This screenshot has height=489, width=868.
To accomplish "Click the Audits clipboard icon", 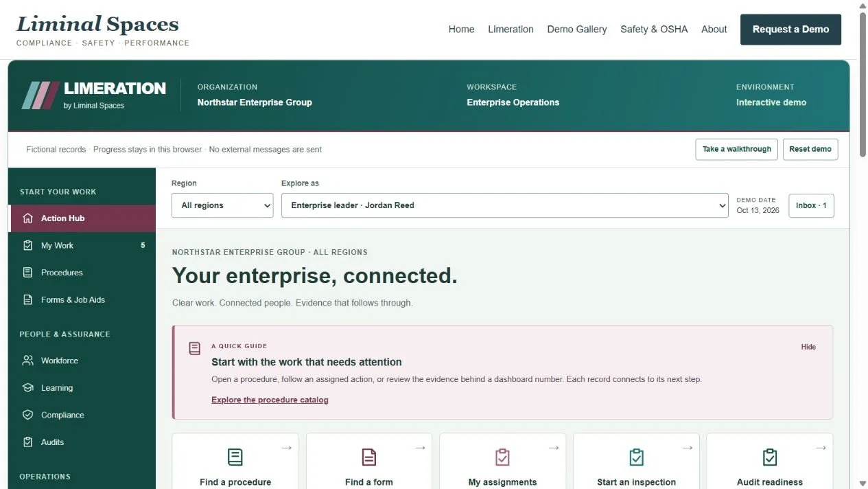I will (27, 442).
